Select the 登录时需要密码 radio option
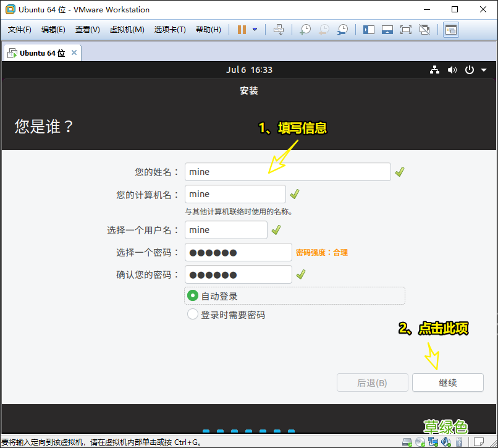The height and width of the screenshot is (448, 498). coord(193,315)
